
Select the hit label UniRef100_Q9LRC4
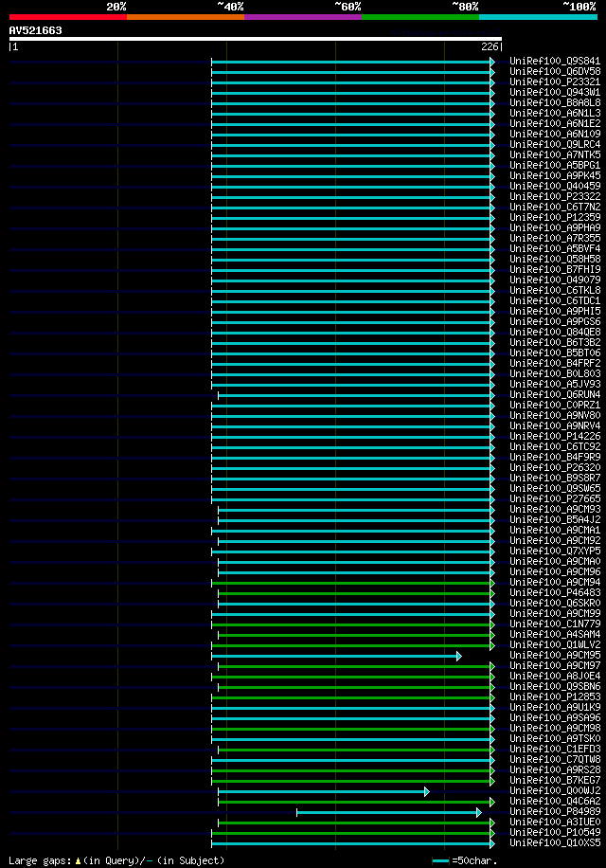point(555,144)
